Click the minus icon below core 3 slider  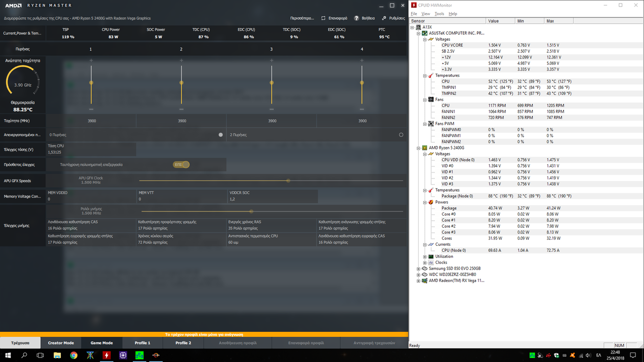(272, 109)
